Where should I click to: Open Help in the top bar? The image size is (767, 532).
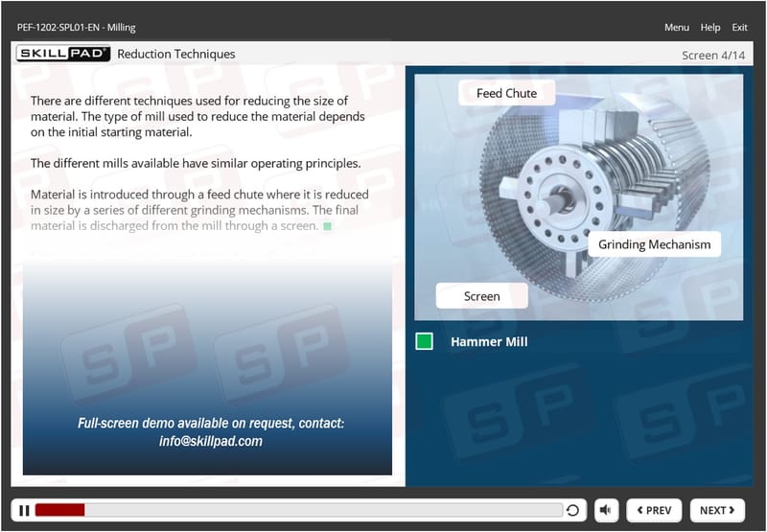[x=709, y=28]
